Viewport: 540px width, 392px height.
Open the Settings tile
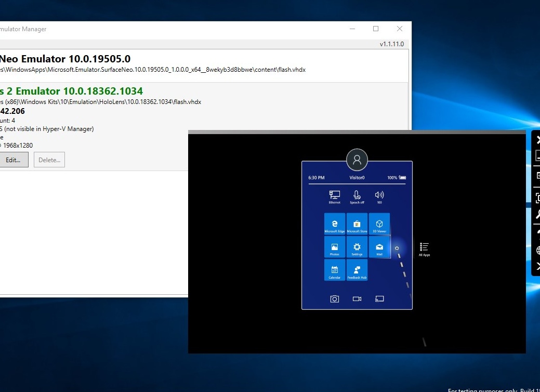[x=357, y=246]
